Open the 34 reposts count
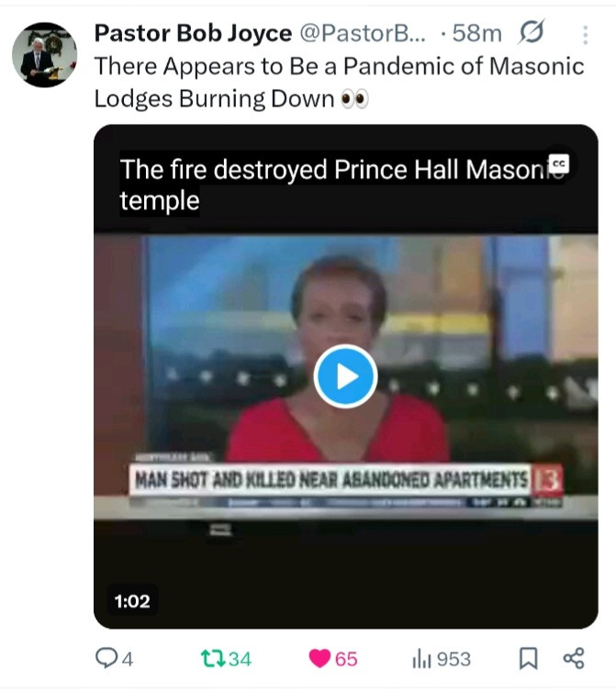This screenshot has height=693, width=616. tap(240, 659)
